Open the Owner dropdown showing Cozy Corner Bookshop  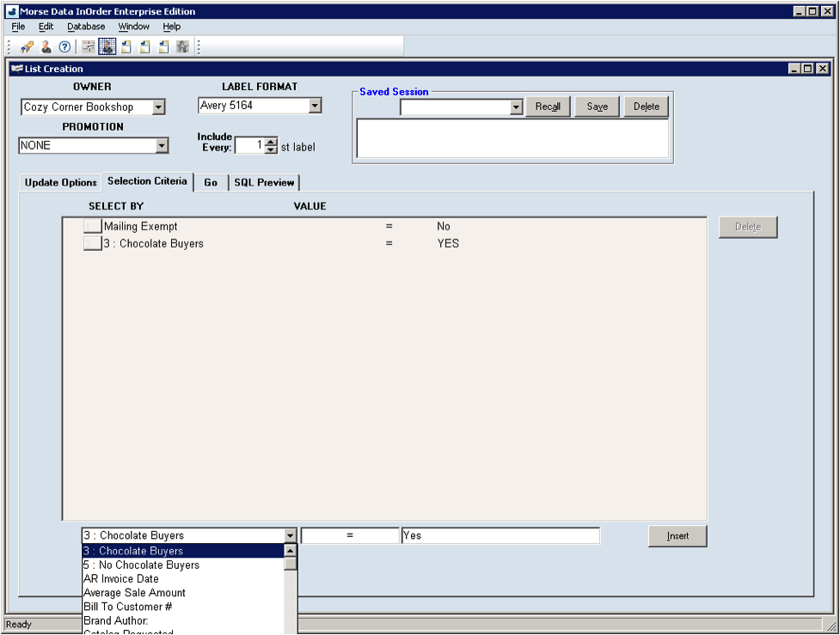point(158,107)
